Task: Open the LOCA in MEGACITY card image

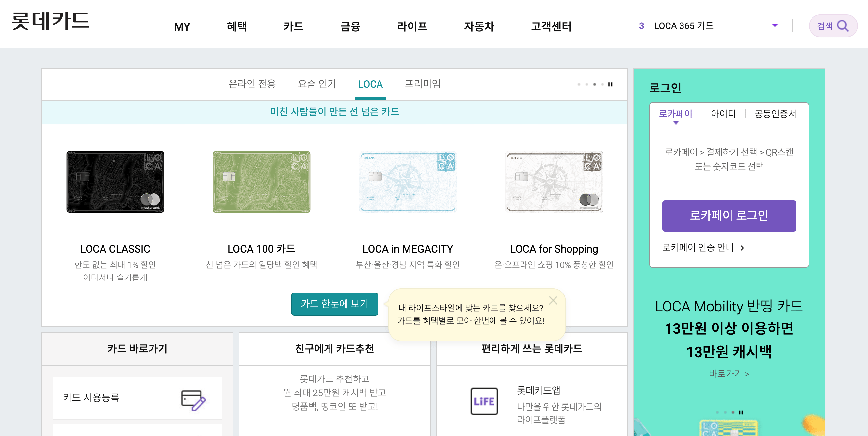Action: [408, 182]
